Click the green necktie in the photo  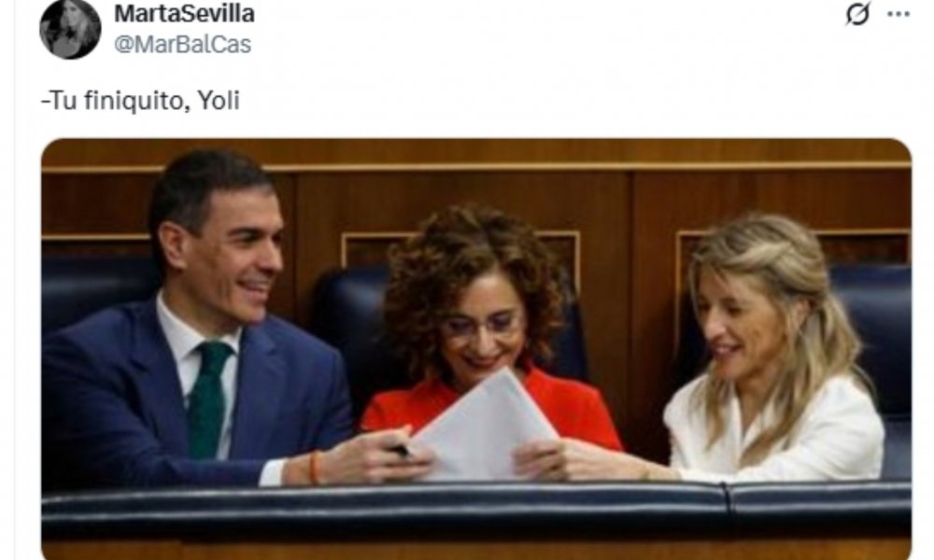208,399
